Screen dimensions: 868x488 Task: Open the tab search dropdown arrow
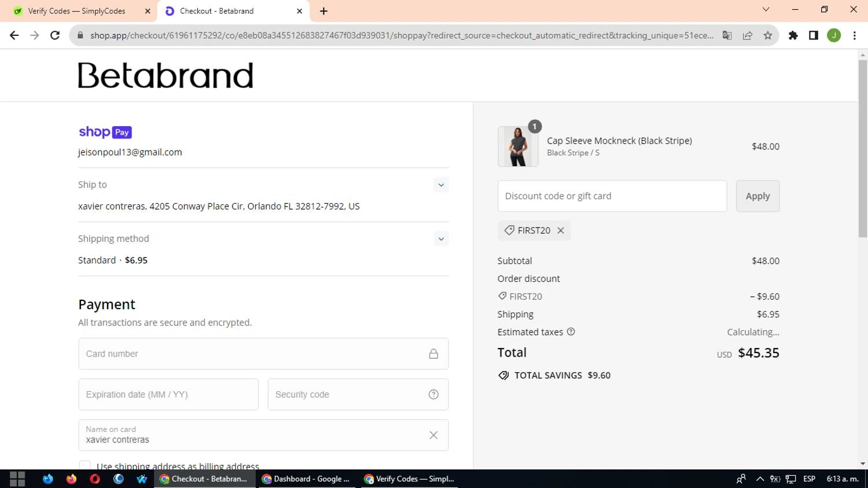(x=766, y=9)
